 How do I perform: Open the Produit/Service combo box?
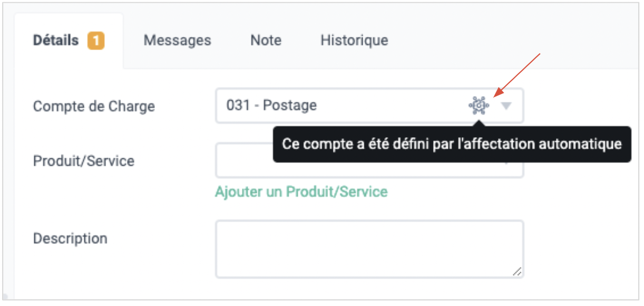369,160
